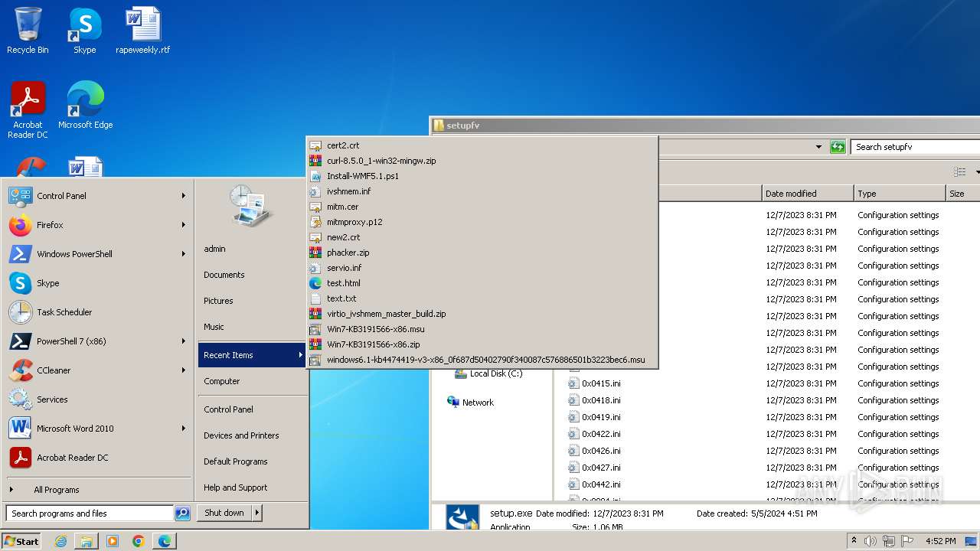Image resolution: width=980 pixels, height=551 pixels.
Task: Show All Programs list
Action: point(97,490)
